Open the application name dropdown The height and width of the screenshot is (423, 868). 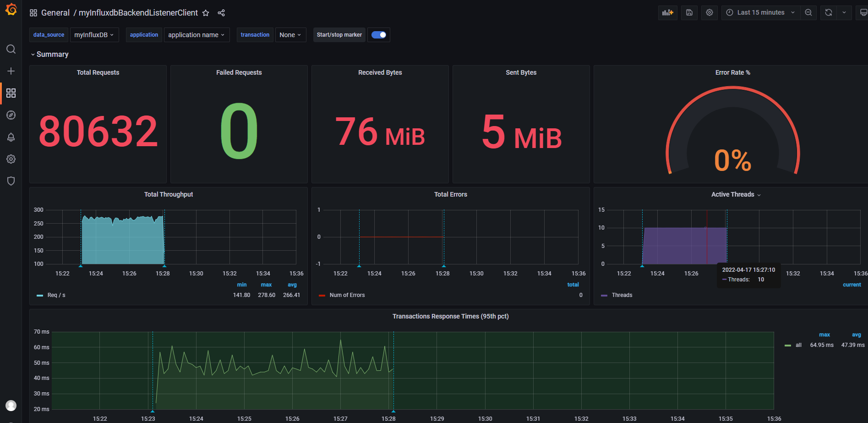tap(197, 35)
